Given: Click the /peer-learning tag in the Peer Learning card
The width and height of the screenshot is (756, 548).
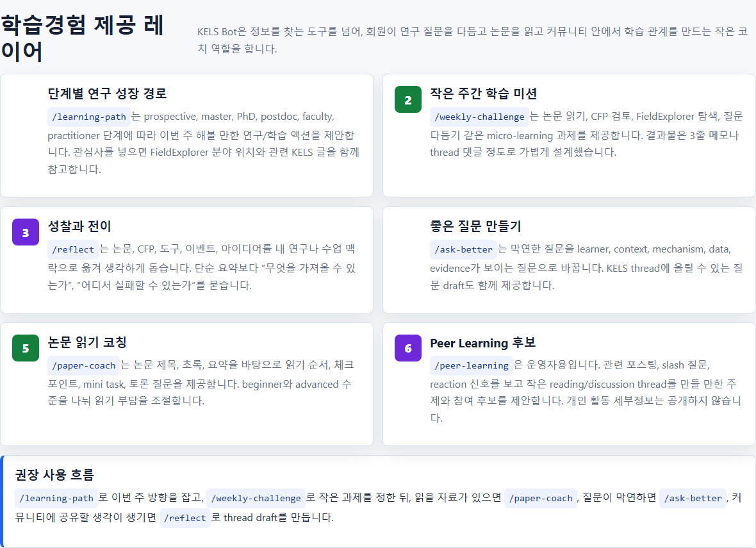Looking at the screenshot, I should point(471,366).
